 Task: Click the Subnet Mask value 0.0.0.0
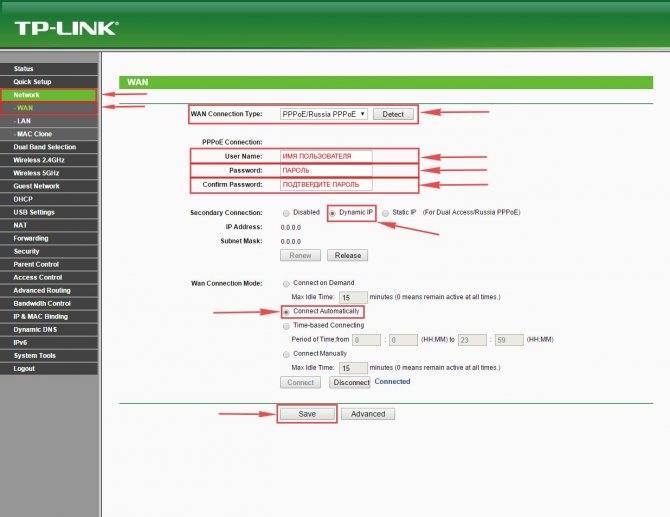point(291,241)
